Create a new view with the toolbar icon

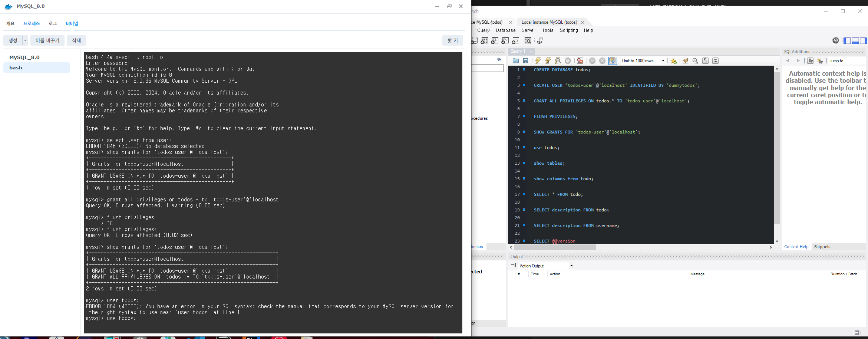pyautogui.click(x=495, y=41)
